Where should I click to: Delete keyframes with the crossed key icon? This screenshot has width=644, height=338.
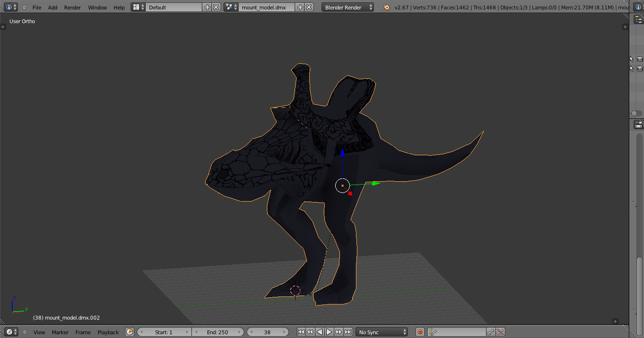pyautogui.click(x=500, y=332)
